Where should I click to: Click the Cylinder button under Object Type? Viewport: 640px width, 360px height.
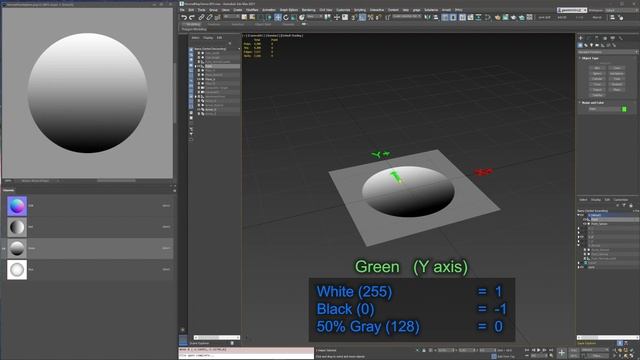tap(597, 79)
